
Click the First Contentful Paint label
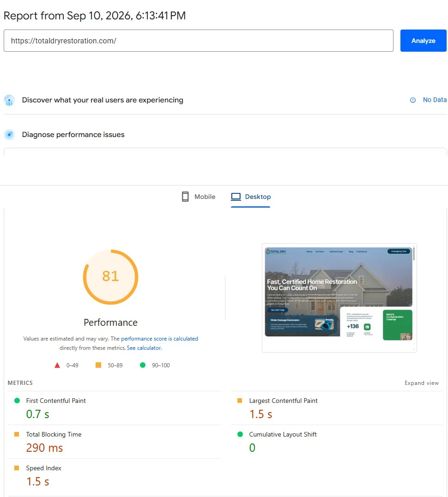pyautogui.click(x=56, y=401)
